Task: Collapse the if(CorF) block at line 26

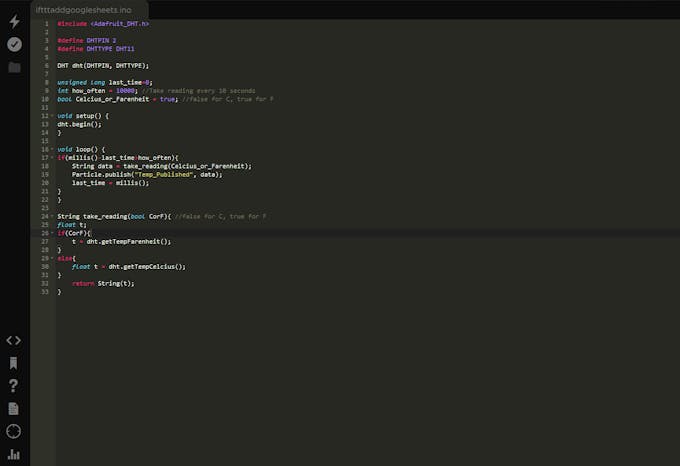Action: coord(52,233)
